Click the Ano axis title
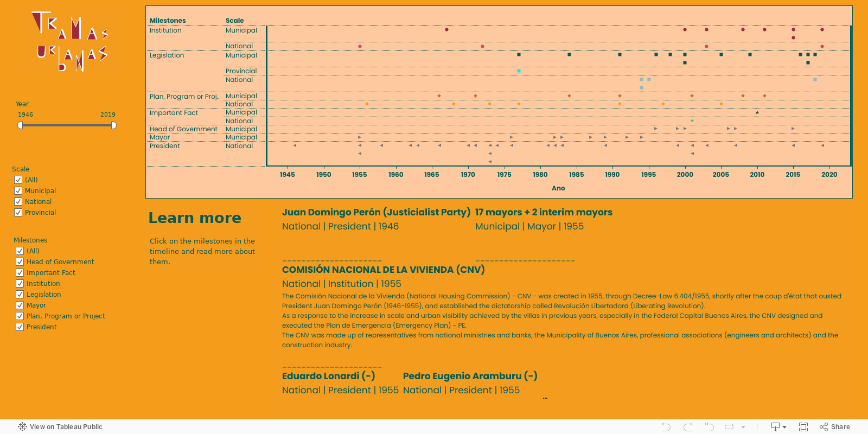This screenshot has height=434, width=868. click(558, 188)
